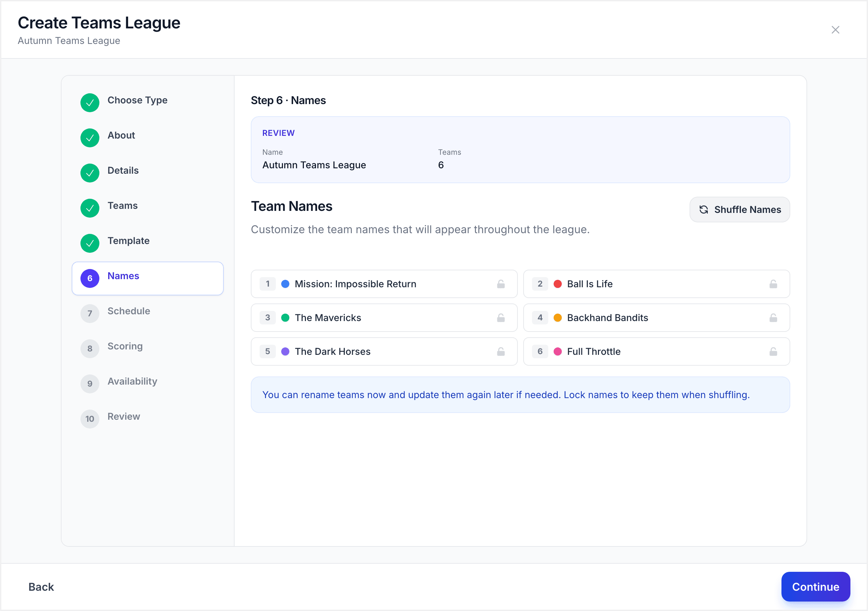Lock the Ball Is Life team name

coord(773,284)
